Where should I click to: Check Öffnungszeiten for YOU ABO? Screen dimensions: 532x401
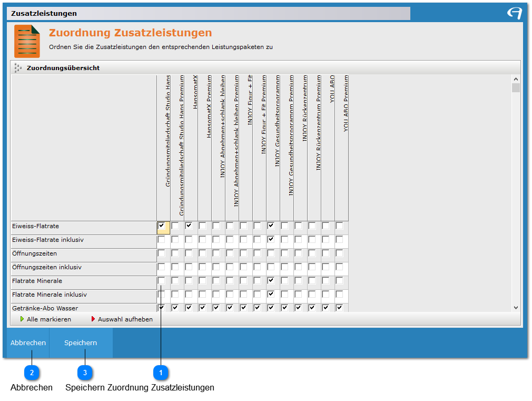click(326, 253)
